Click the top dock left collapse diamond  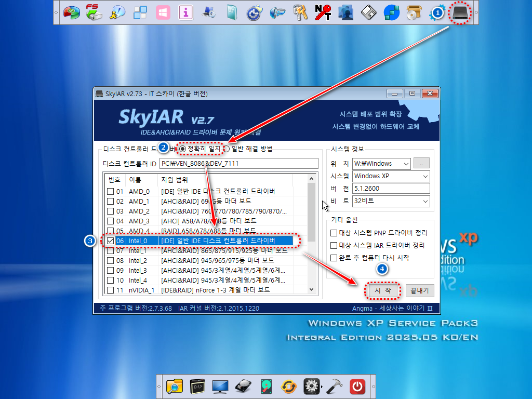click(x=56, y=12)
